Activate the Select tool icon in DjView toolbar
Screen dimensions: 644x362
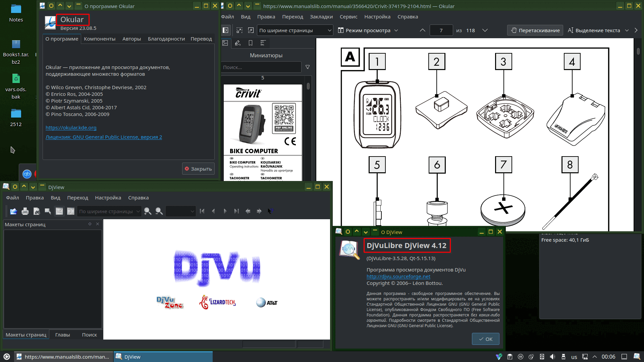click(x=48, y=211)
